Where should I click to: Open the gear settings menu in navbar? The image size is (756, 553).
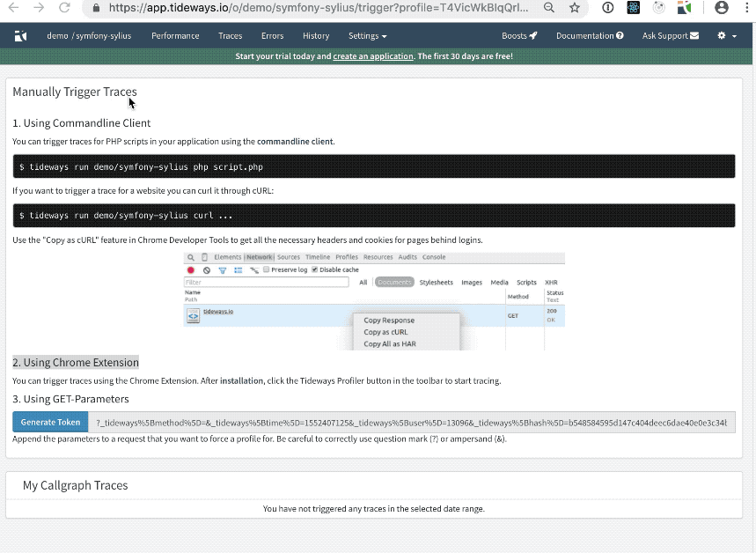click(722, 36)
